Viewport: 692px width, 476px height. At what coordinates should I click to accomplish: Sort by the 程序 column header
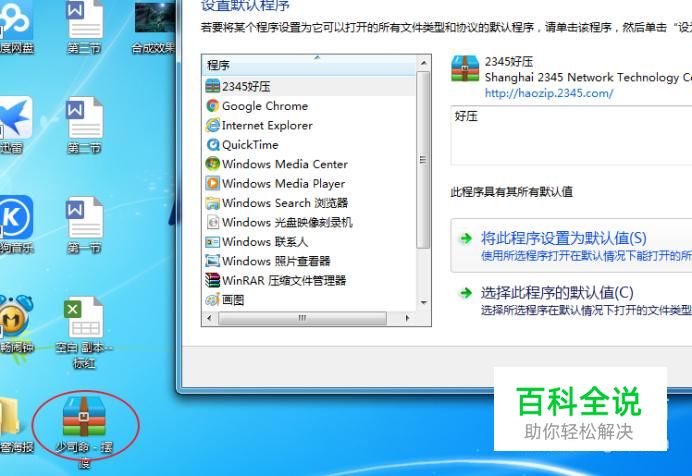[309, 65]
